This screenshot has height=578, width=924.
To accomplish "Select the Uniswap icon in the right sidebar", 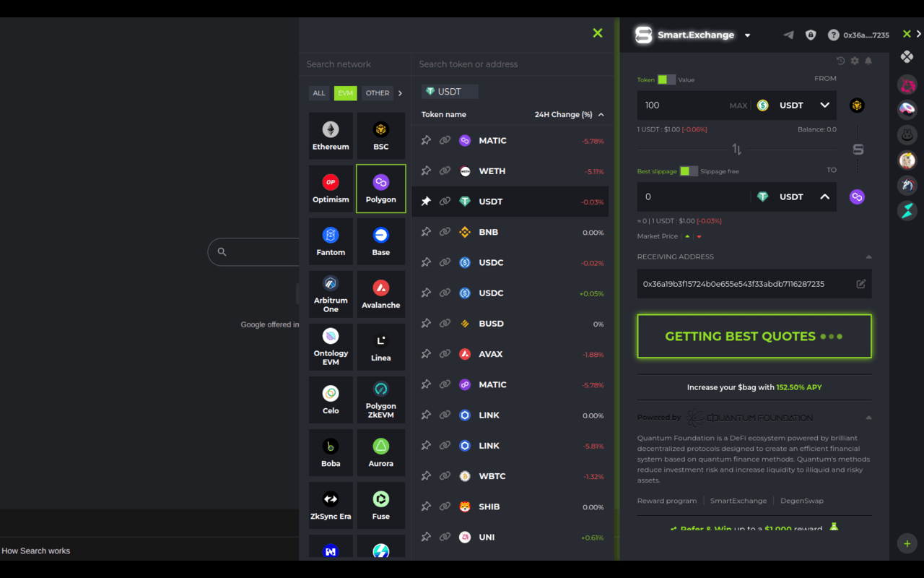I will pyautogui.click(x=907, y=85).
